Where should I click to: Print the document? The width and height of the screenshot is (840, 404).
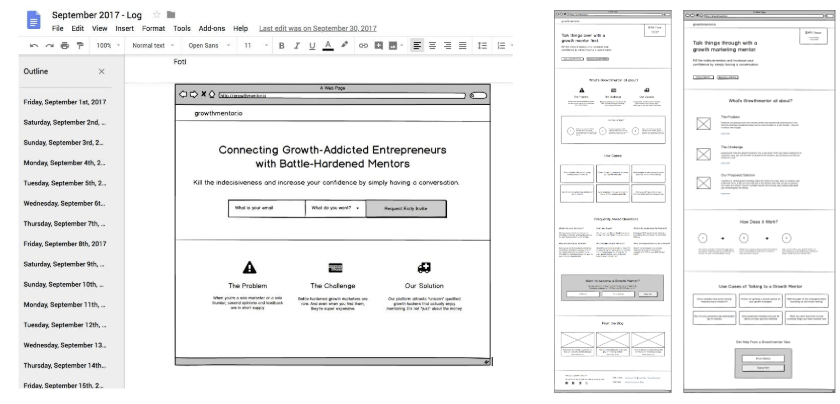[65, 46]
